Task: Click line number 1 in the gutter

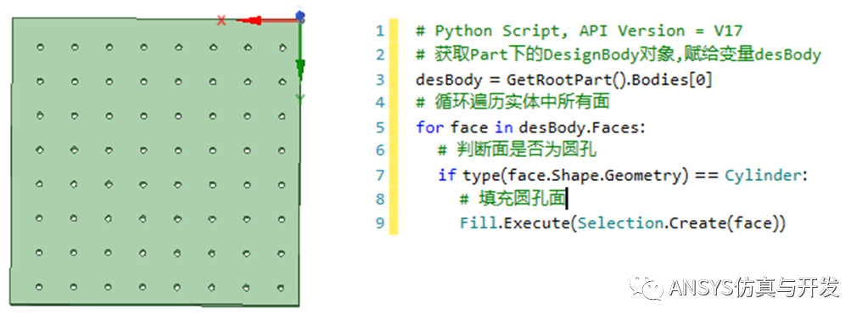Action: click(380, 31)
